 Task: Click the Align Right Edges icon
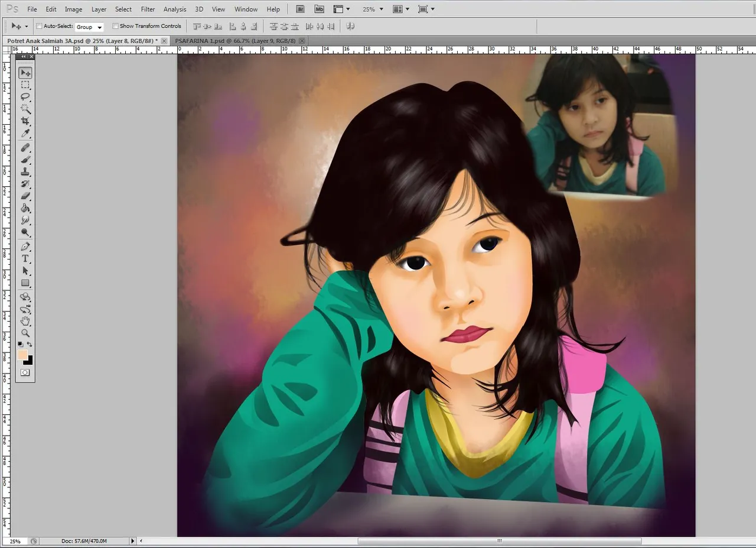coord(254,27)
